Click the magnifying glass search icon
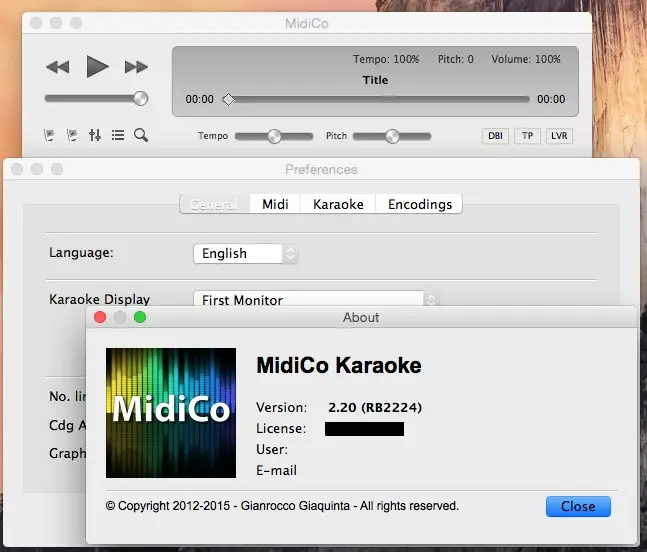647x552 pixels. click(x=141, y=135)
